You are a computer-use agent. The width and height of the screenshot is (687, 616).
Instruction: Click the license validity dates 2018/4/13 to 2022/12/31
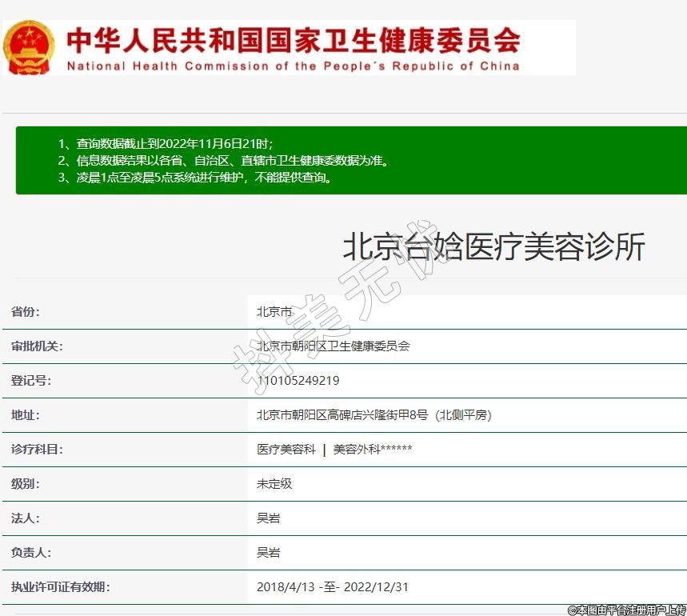332,587
